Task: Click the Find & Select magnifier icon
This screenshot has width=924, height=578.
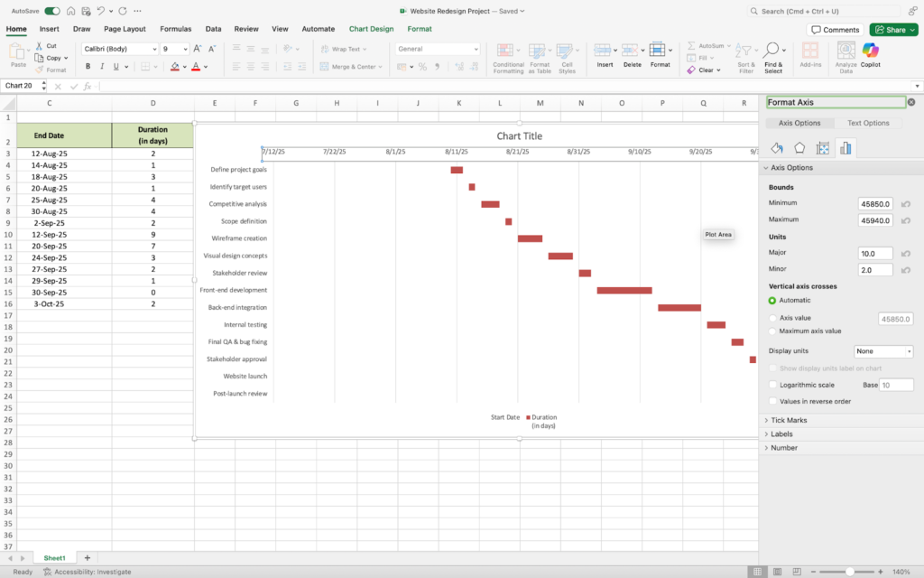Action: click(x=772, y=51)
